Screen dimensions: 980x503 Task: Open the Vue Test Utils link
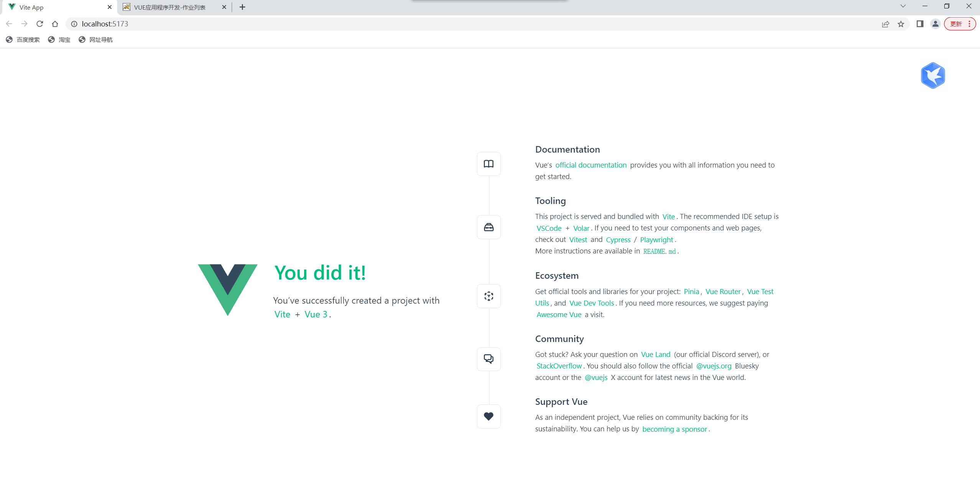coord(760,291)
